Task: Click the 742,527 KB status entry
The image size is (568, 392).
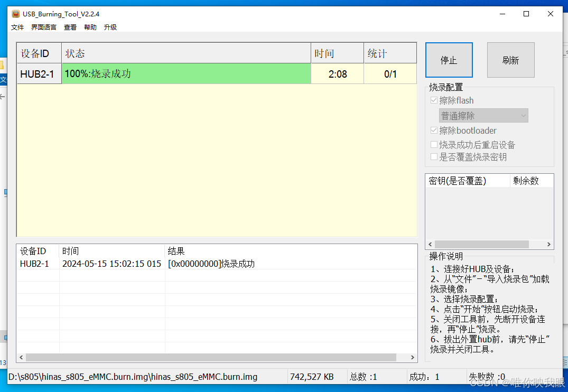Action: pyautogui.click(x=312, y=377)
